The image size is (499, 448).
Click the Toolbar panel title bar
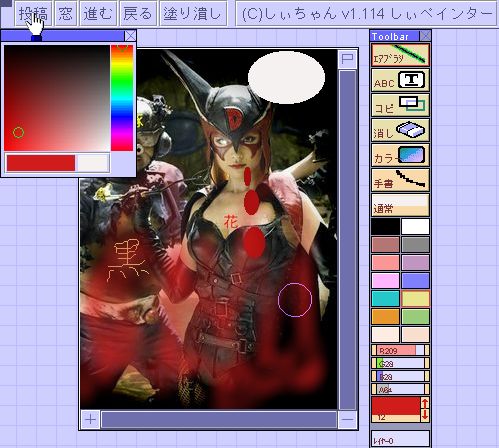(395, 36)
